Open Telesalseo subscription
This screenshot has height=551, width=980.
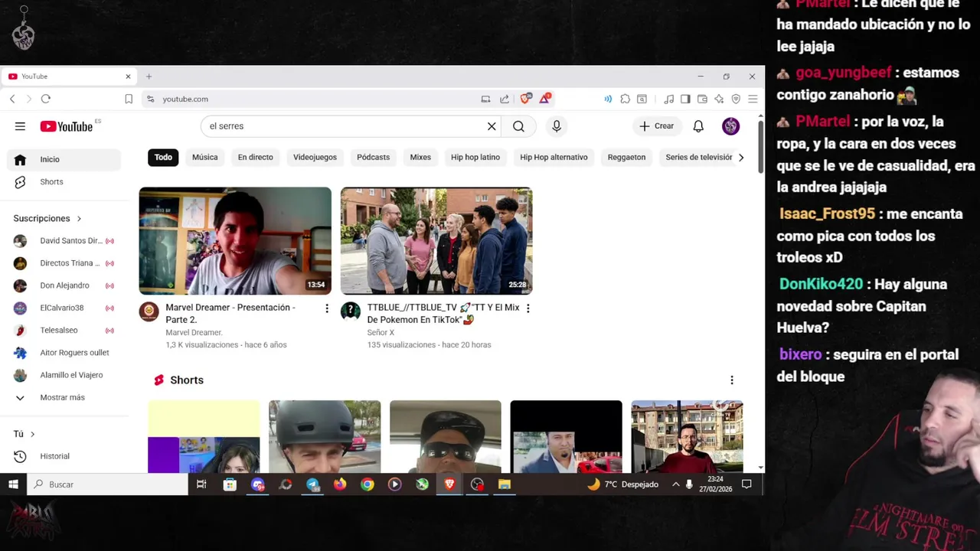point(64,331)
